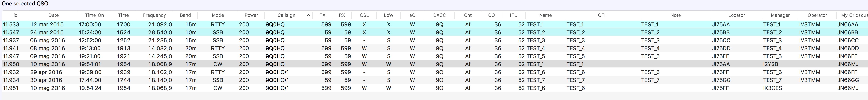This screenshot has height=100, width=868.
Task: Click the Cnt column header
Action: [x=468, y=15]
